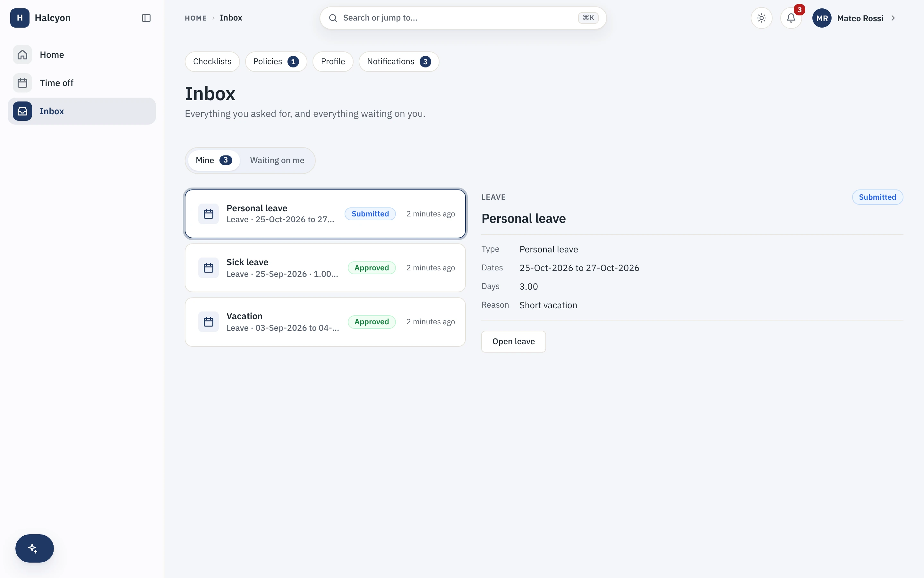924x578 pixels.
Task: Toggle the light theme sun icon
Action: pos(761,18)
